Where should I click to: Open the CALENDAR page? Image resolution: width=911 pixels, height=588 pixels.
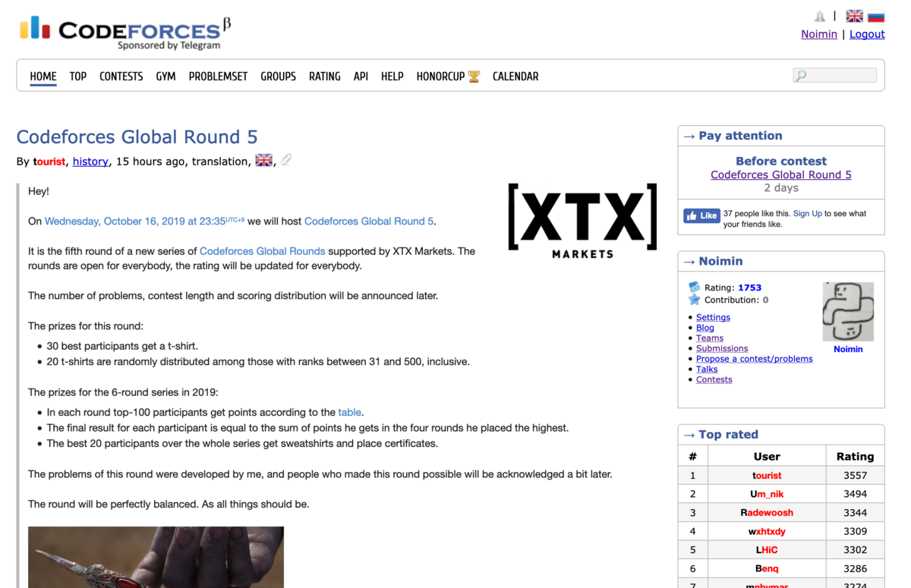[515, 76]
